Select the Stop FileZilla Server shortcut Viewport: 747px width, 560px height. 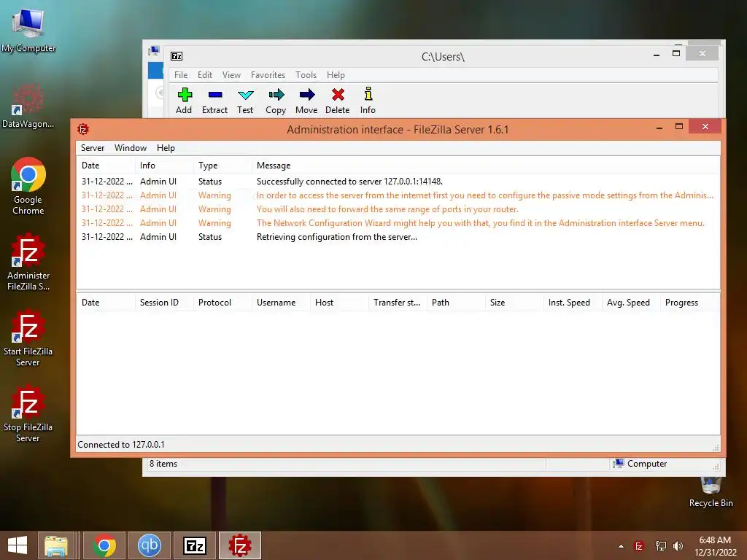click(x=28, y=414)
